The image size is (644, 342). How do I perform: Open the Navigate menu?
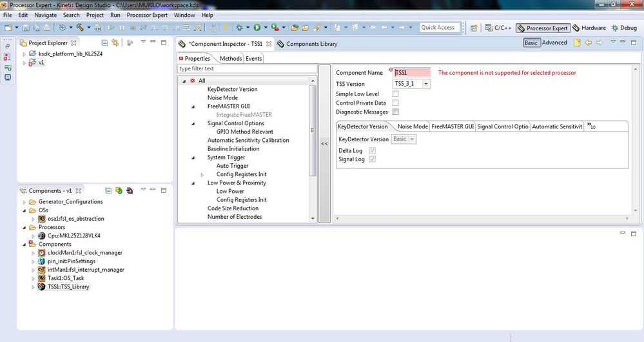click(45, 15)
